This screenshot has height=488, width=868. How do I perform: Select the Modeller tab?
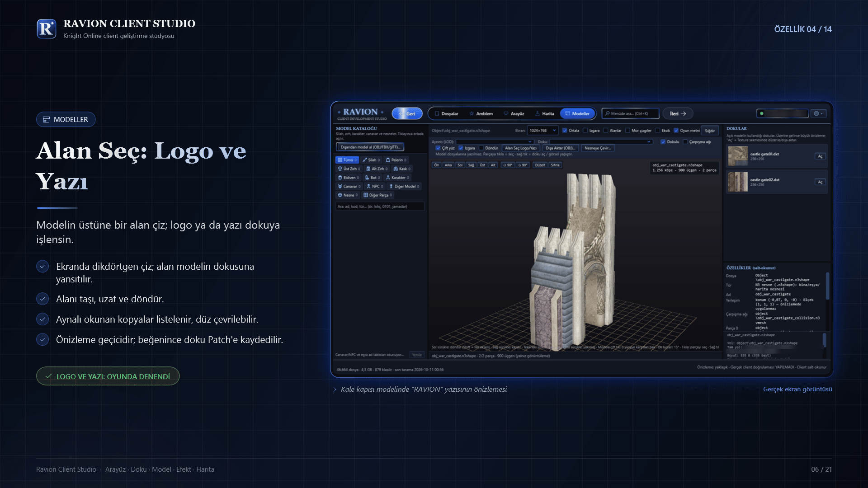[x=577, y=114]
